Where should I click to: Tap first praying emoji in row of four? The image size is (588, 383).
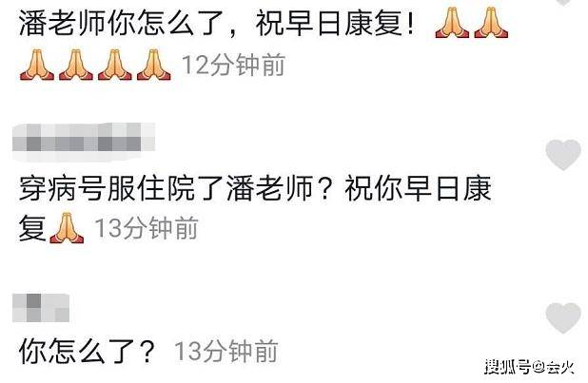37,65
